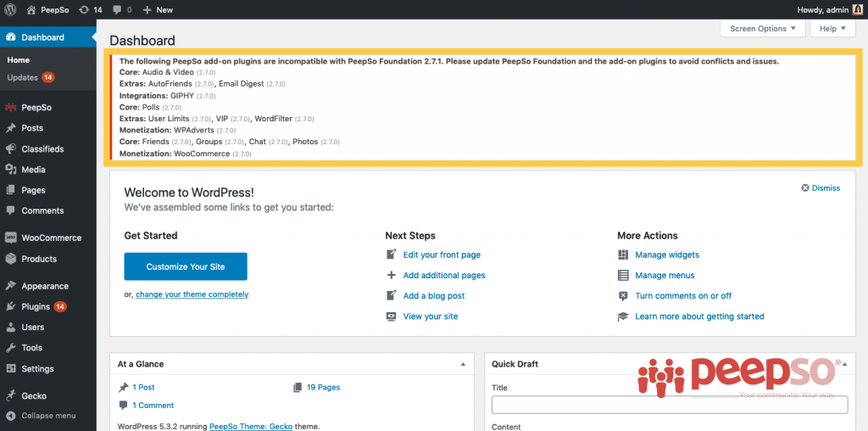Click the Turn comments on or off icon
The height and width of the screenshot is (431, 868).
point(623,296)
